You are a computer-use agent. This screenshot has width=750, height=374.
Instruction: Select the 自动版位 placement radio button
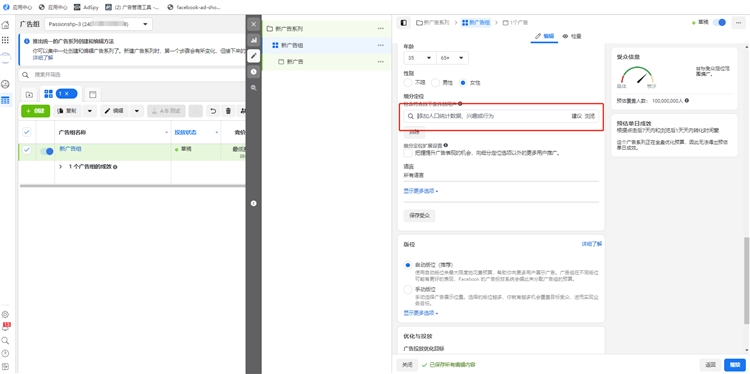pos(408,264)
